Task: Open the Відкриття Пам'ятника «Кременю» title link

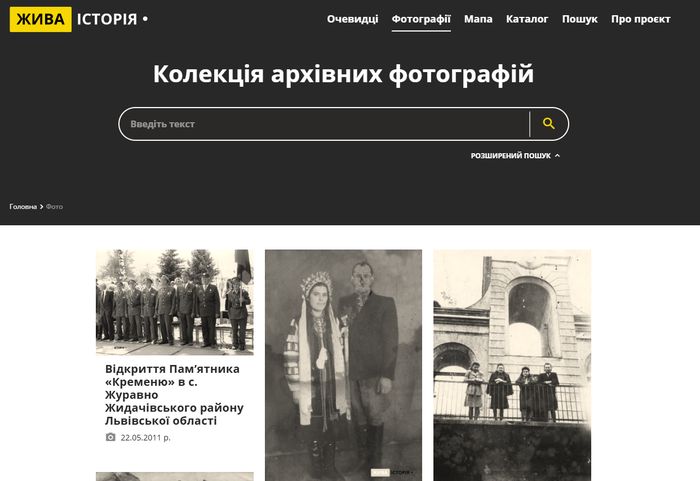Action: 174,394
